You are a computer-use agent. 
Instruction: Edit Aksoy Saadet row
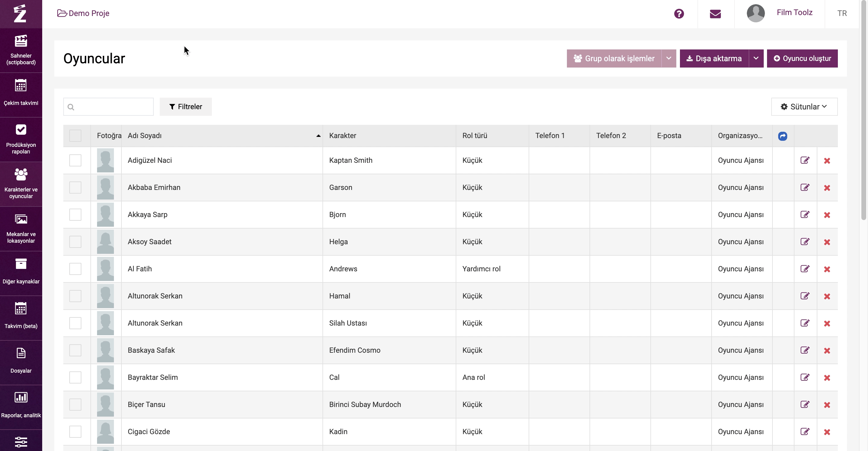tap(805, 242)
